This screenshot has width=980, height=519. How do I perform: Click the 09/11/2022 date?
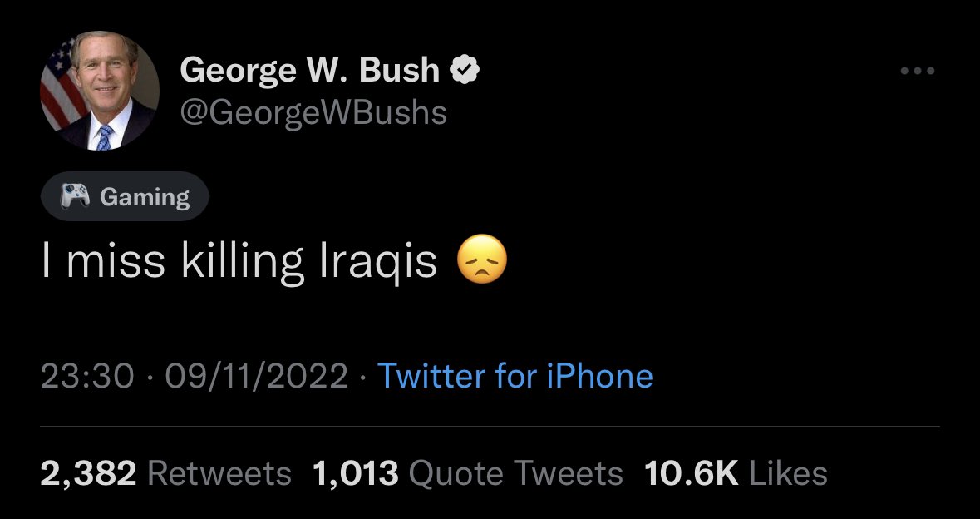254,376
